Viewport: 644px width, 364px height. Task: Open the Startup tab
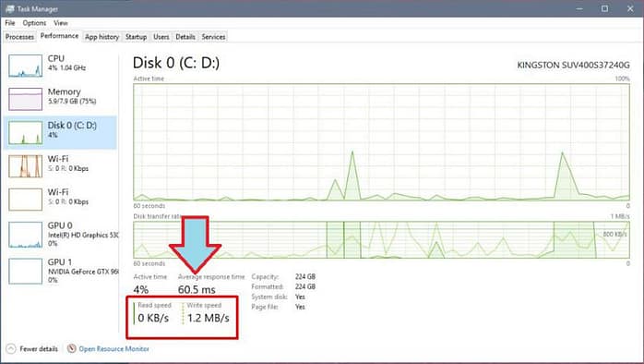pyautogui.click(x=136, y=37)
